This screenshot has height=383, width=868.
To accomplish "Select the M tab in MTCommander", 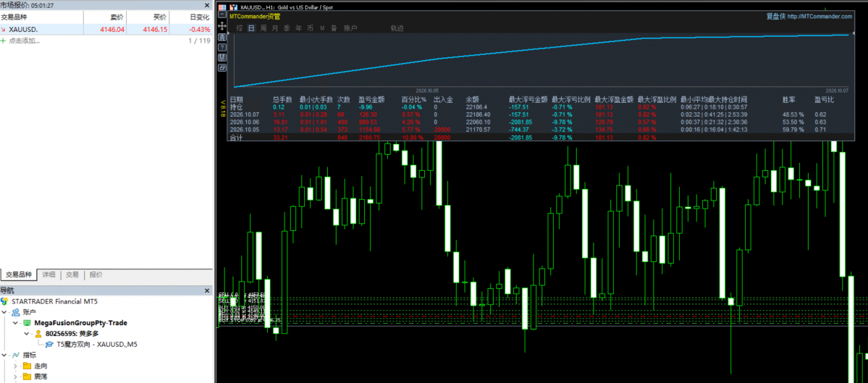I will click(322, 28).
